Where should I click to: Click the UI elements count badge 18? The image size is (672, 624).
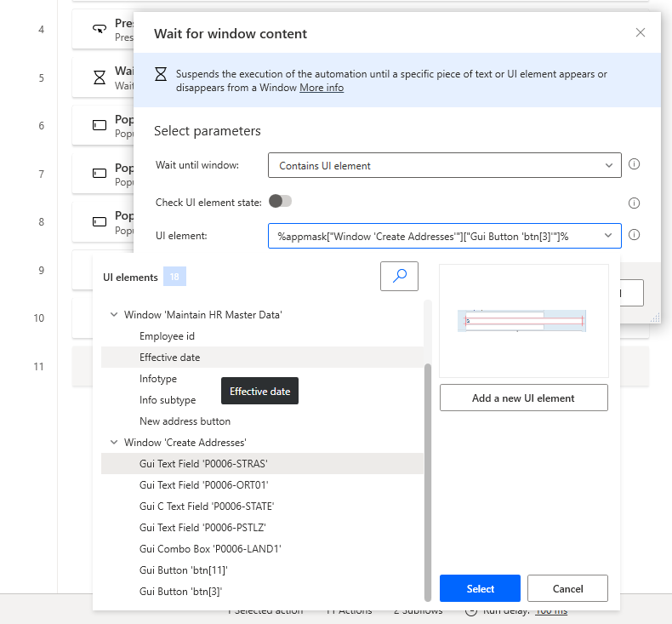[x=174, y=277]
